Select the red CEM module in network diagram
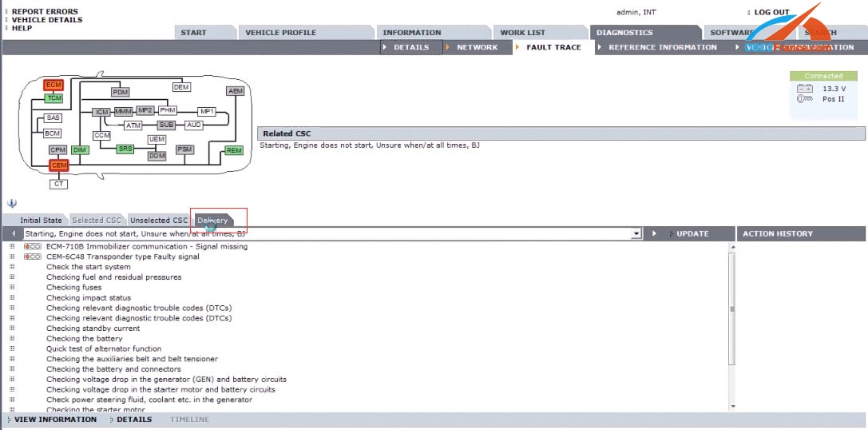Image resolution: width=868 pixels, height=430 pixels. click(59, 165)
